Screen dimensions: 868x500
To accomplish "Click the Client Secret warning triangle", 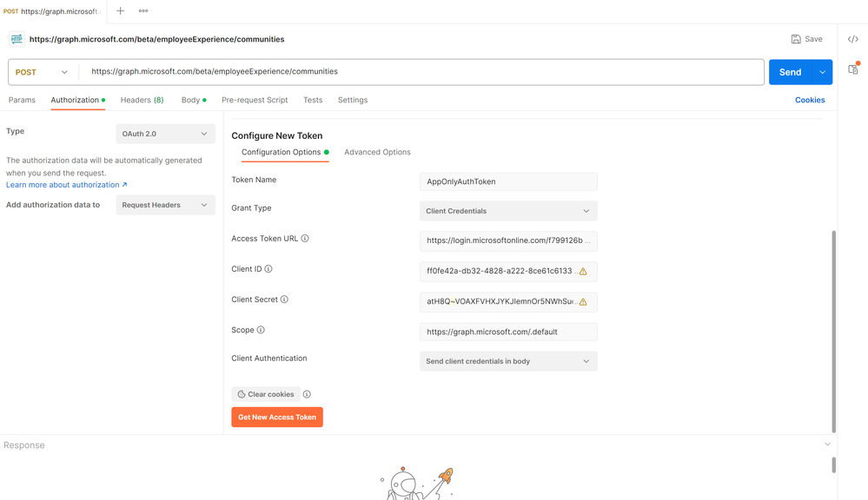I will [x=583, y=302].
